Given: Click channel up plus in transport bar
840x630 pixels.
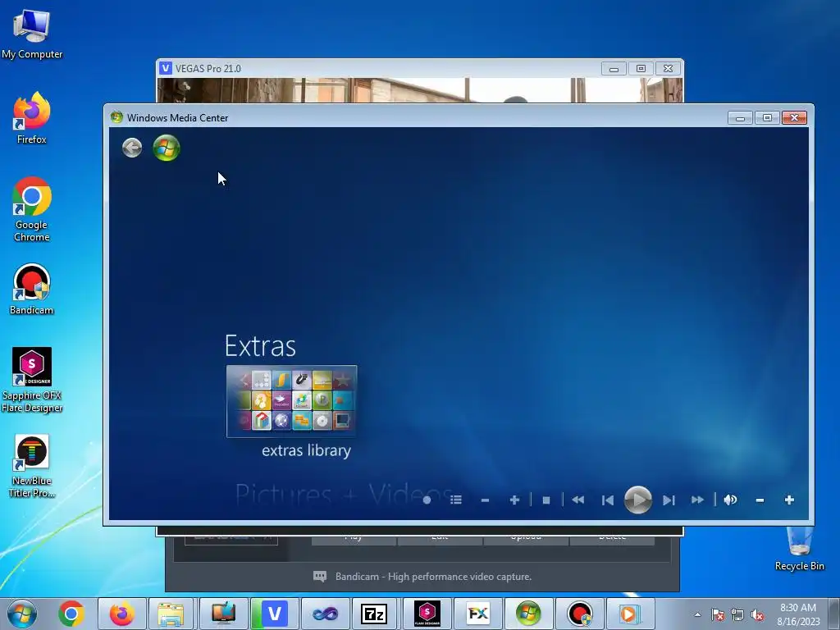Looking at the screenshot, I should point(514,500).
